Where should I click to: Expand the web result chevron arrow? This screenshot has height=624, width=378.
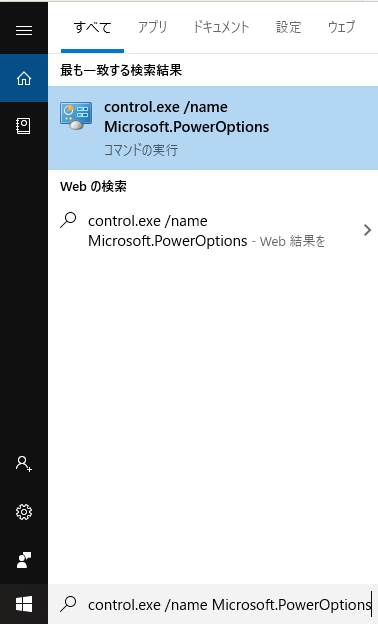coord(367,230)
